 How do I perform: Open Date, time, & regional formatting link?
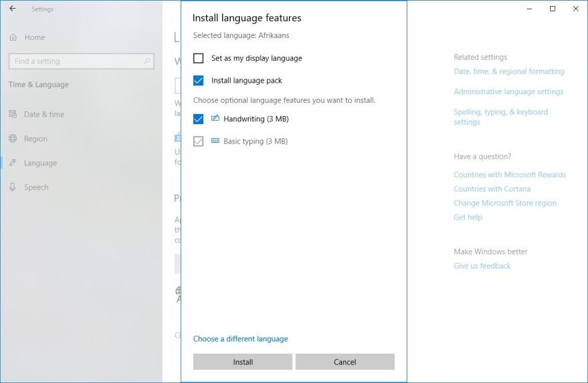point(509,71)
